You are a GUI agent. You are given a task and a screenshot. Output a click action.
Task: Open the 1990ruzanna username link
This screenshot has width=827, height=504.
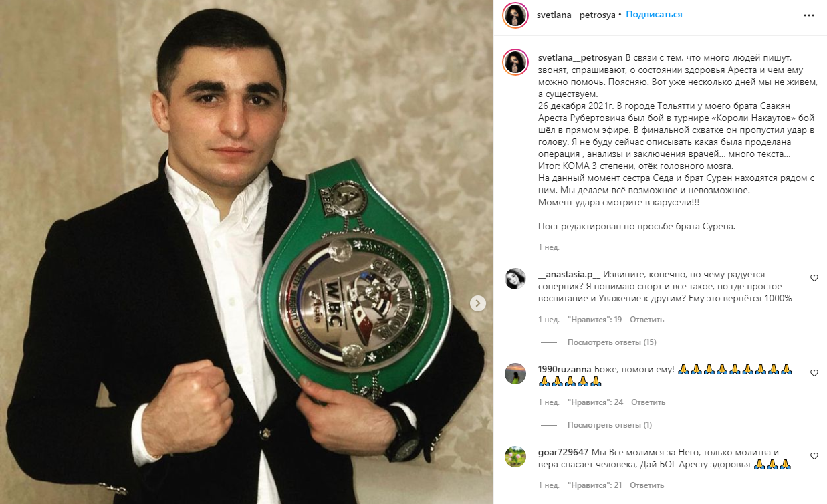tap(565, 369)
